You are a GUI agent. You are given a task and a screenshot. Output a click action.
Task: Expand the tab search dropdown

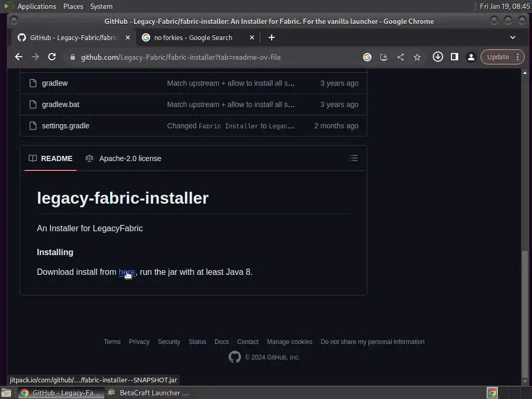(513, 37)
